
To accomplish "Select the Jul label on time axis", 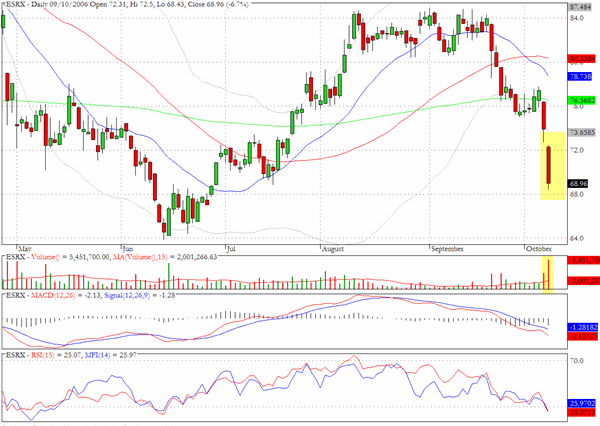I will pyautogui.click(x=231, y=249).
